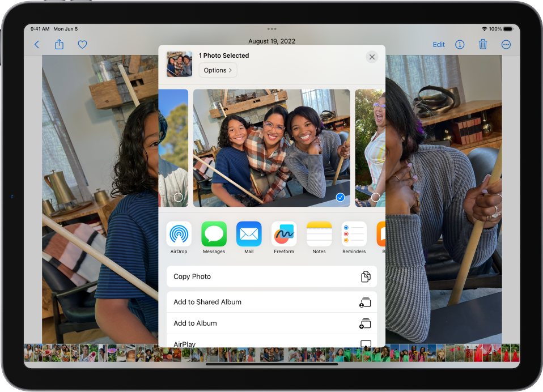Open share Options
Screen dimensions: 543x392
(218, 70)
